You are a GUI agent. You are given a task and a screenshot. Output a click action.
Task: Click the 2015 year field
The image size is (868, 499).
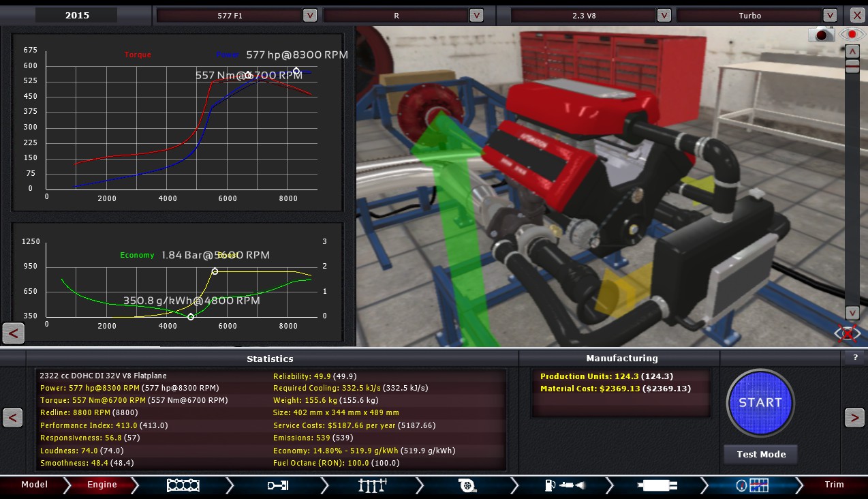coord(77,15)
